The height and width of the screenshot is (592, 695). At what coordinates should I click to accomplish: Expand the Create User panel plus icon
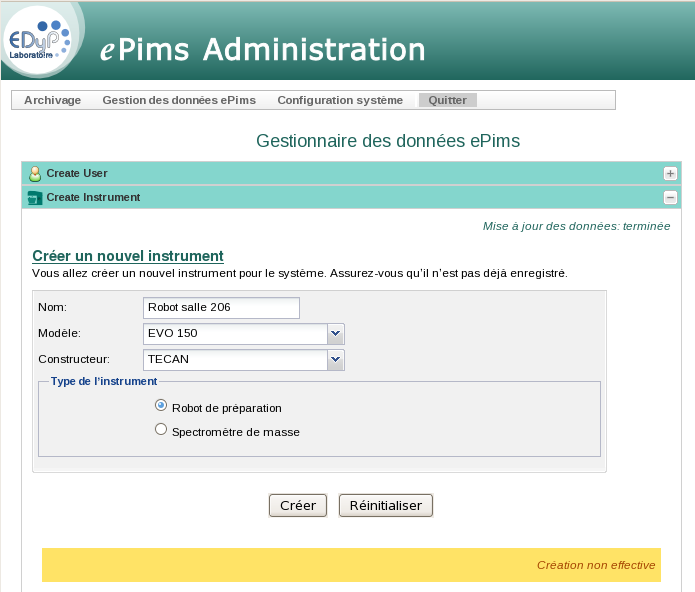(x=670, y=173)
